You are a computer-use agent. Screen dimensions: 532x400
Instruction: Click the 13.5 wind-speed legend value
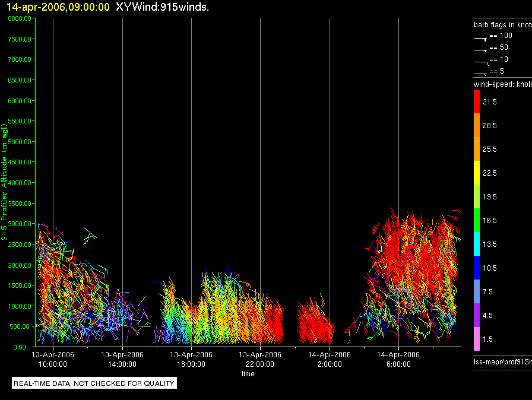point(490,245)
